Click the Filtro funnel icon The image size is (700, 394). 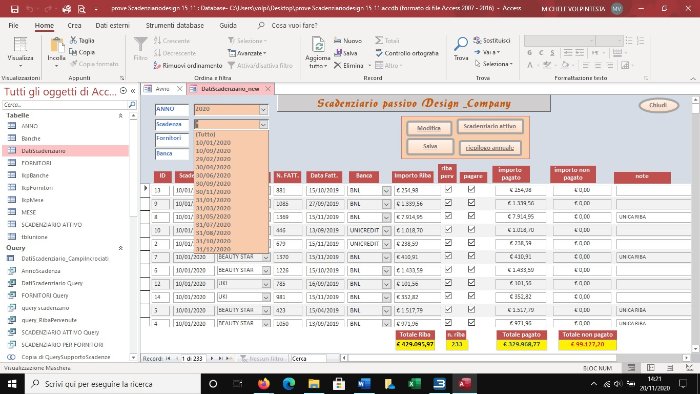(140, 44)
